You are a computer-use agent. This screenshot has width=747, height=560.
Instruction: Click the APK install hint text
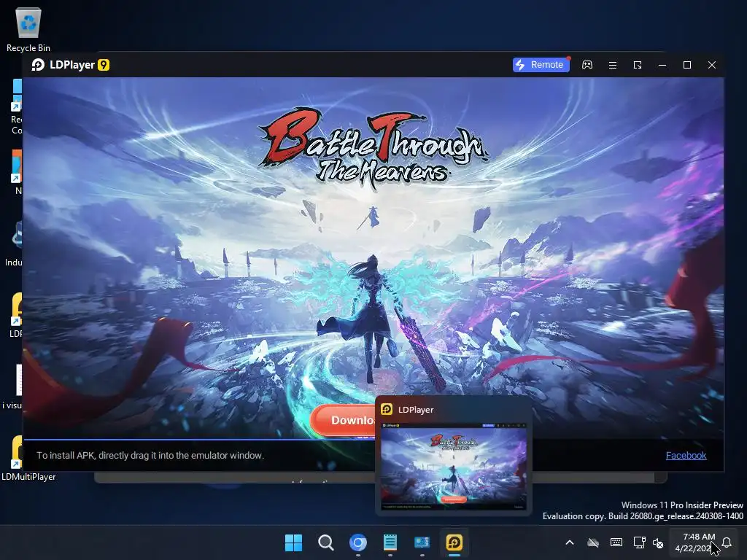pyautogui.click(x=150, y=455)
